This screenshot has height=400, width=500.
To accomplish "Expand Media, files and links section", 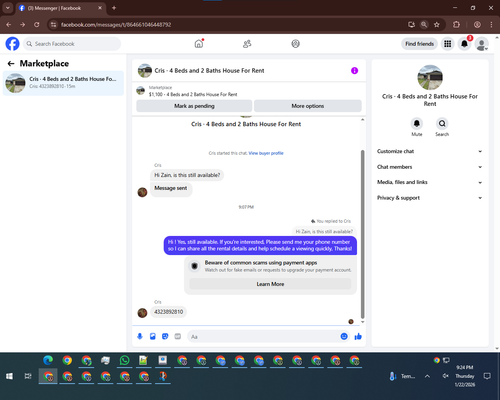I will coord(430,182).
